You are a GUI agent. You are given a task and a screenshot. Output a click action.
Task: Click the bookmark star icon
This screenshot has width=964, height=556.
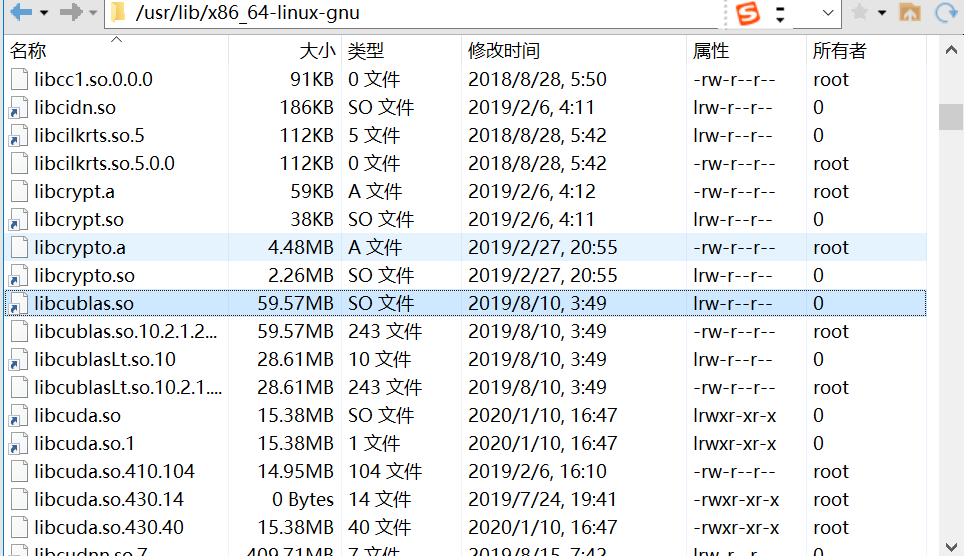click(859, 12)
